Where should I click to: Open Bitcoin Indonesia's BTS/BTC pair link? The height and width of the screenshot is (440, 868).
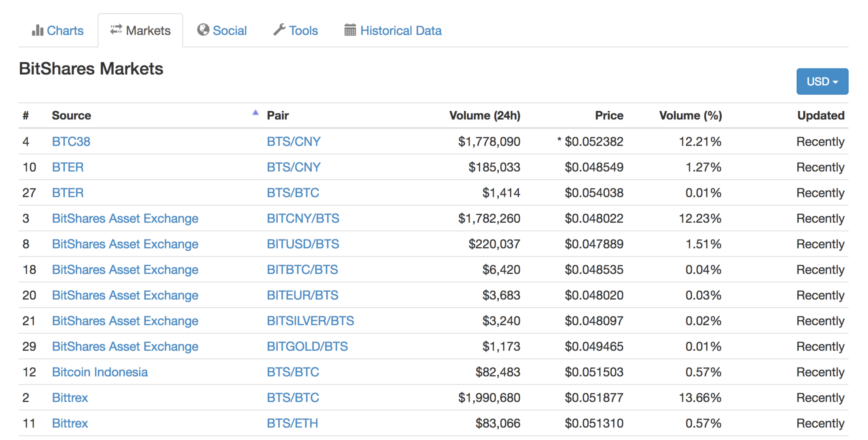[x=293, y=372]
